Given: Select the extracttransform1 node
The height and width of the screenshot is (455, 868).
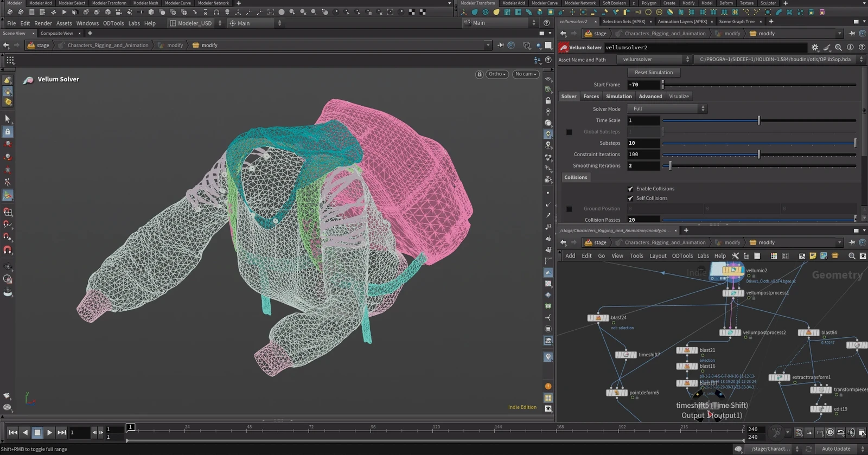Looking at the screenshot, I should (x=779, y=377).
